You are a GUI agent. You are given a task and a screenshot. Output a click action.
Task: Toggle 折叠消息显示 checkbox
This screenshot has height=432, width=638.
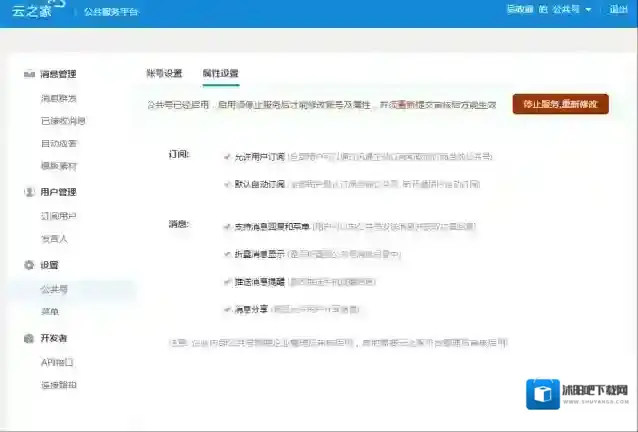coord(227,254)
